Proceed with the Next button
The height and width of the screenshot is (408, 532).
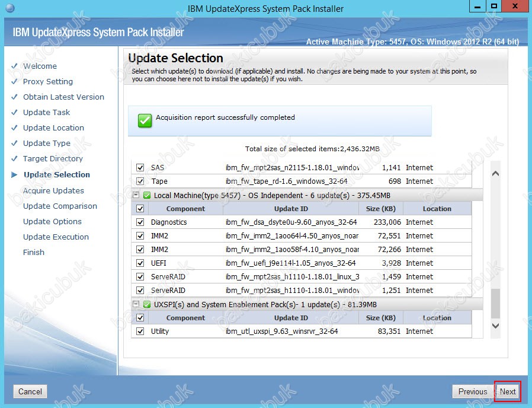[x=508, y=391]
